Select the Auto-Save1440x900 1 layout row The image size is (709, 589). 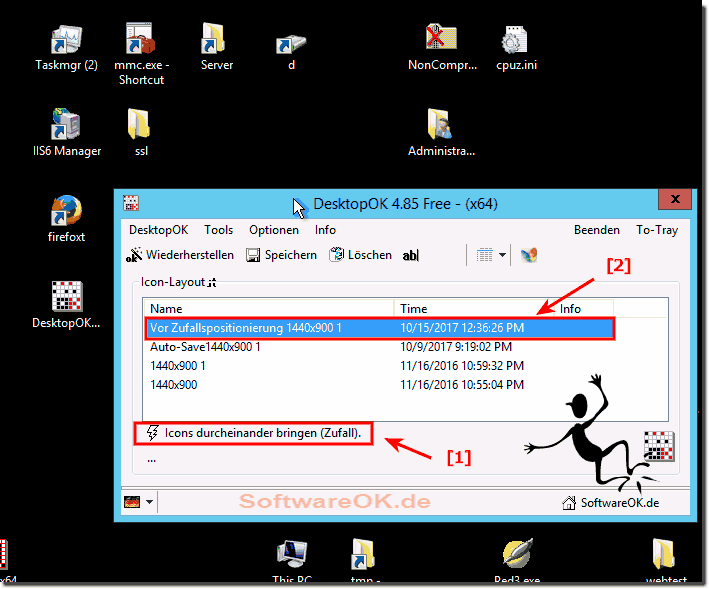click(380, 347)
